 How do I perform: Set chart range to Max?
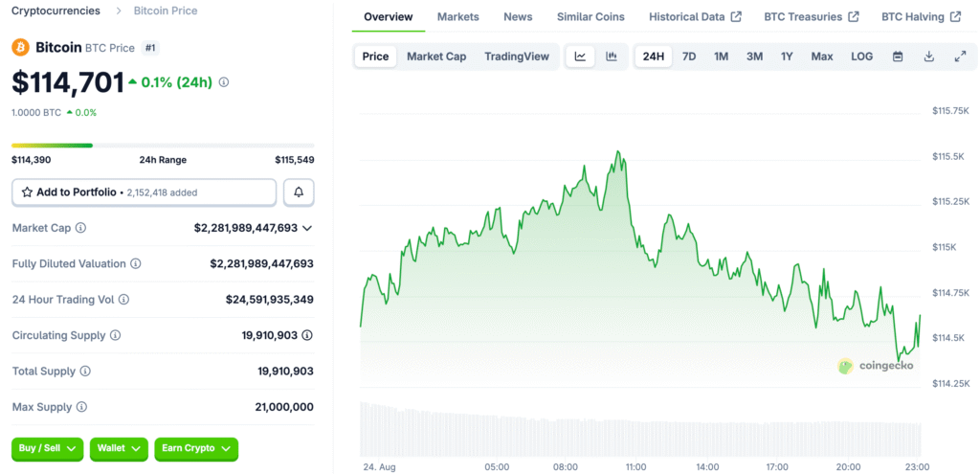coord(822,56)
